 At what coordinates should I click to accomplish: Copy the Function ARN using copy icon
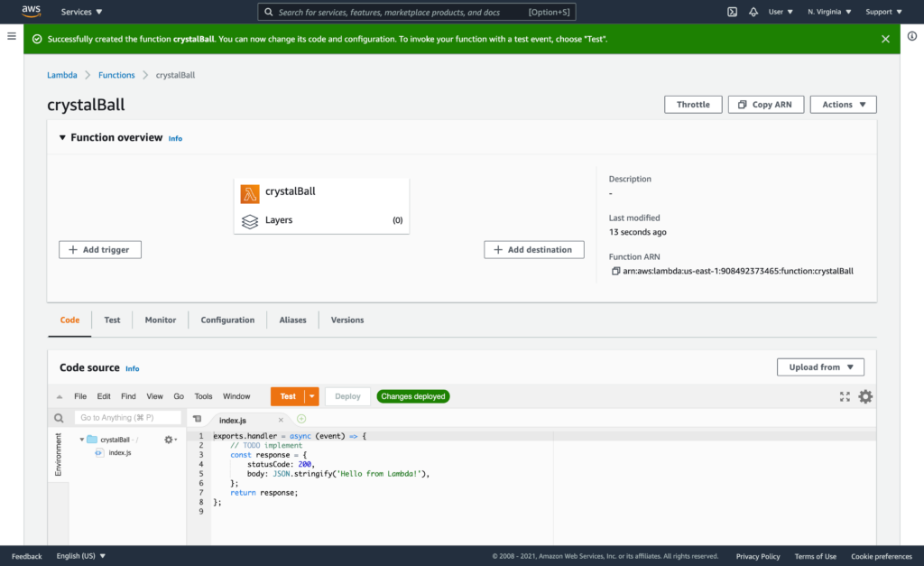tap(615, 271)
